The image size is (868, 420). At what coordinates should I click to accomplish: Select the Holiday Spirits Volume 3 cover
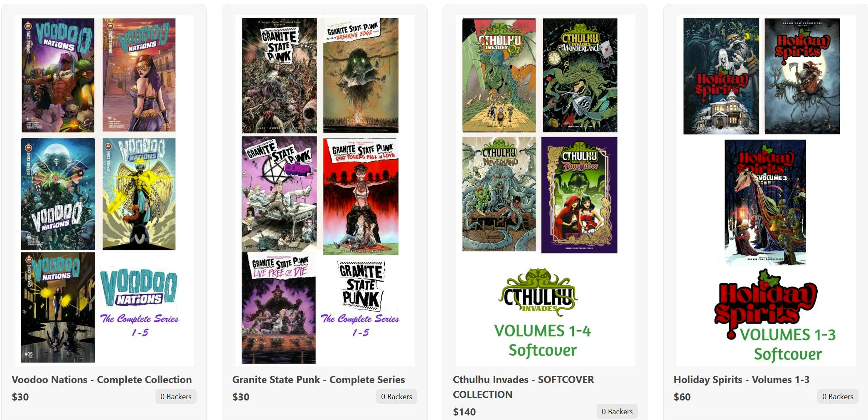(x=765, y=202)
